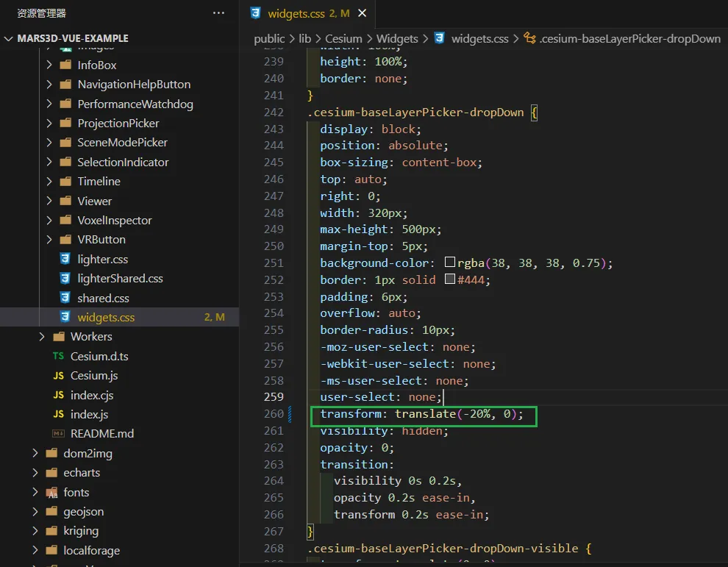728x567 pixels.
Task: Click the selector symbol icon in breadcrumb
Action: 529,38
